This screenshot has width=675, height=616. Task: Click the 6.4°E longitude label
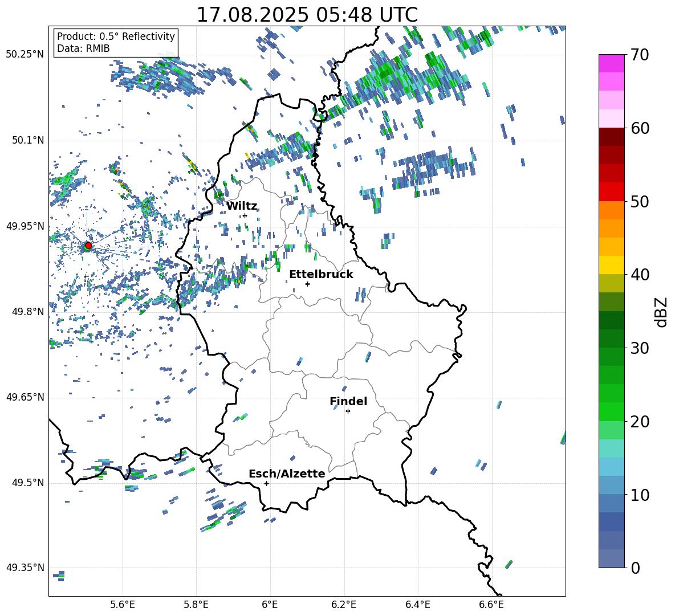(417, 605)
